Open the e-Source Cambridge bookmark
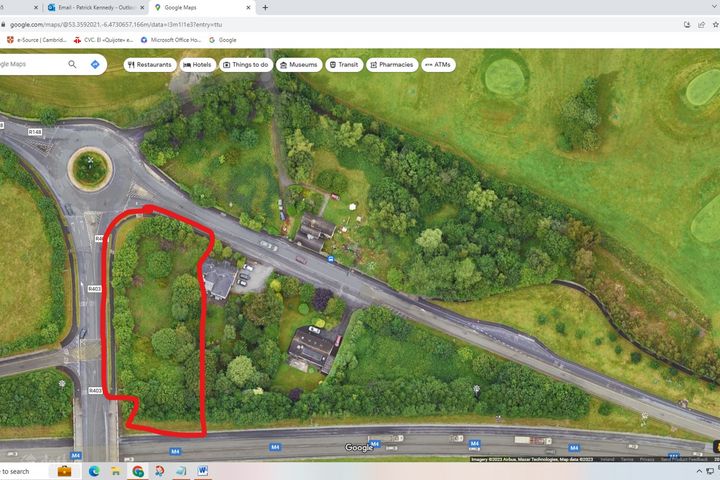Screen dimensions: 720x480 [x=36, y=40]
